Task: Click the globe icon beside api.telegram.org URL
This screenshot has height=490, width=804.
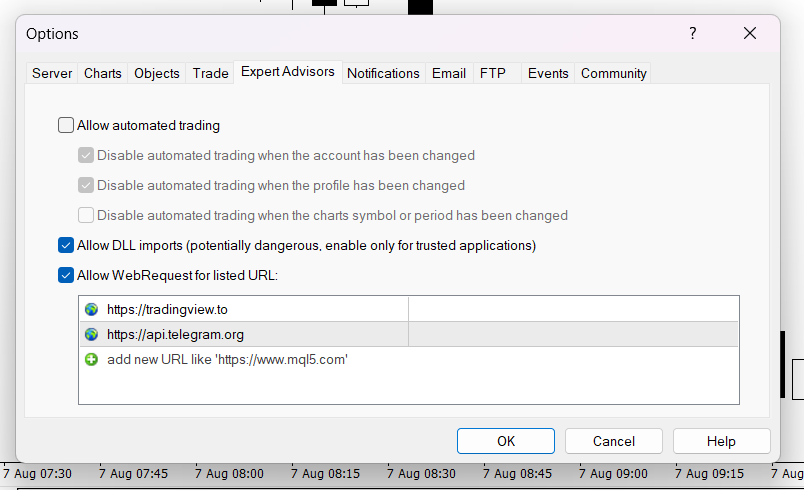Action: pos(92,335)
